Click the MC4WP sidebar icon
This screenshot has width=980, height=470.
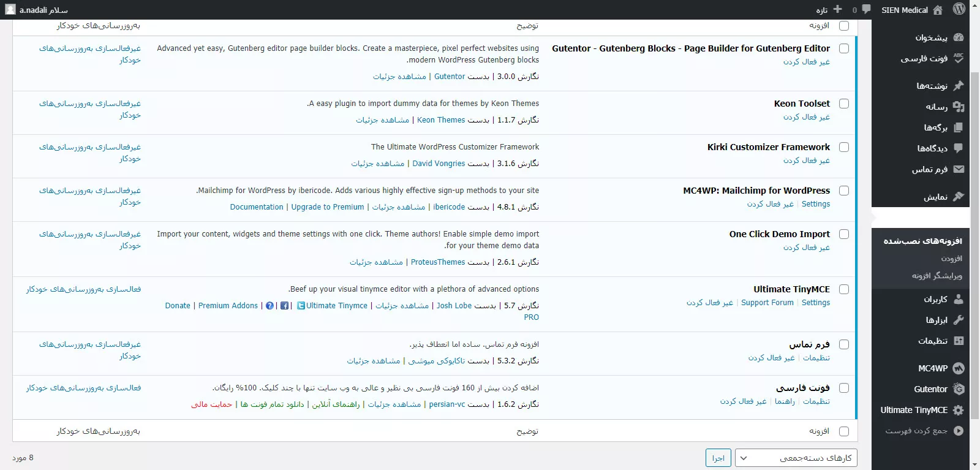click(x=959, y=368)
